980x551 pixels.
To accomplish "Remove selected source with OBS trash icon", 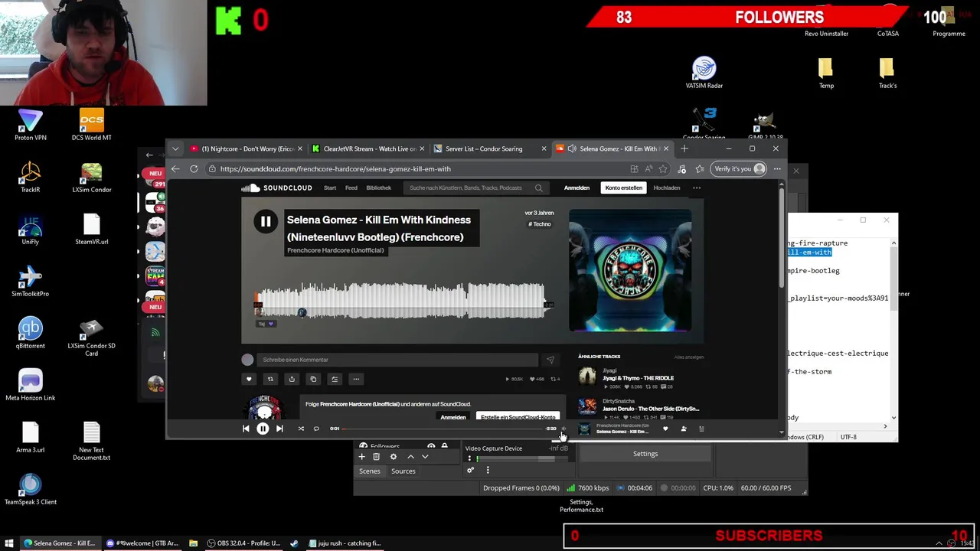I will pos(376,457).
